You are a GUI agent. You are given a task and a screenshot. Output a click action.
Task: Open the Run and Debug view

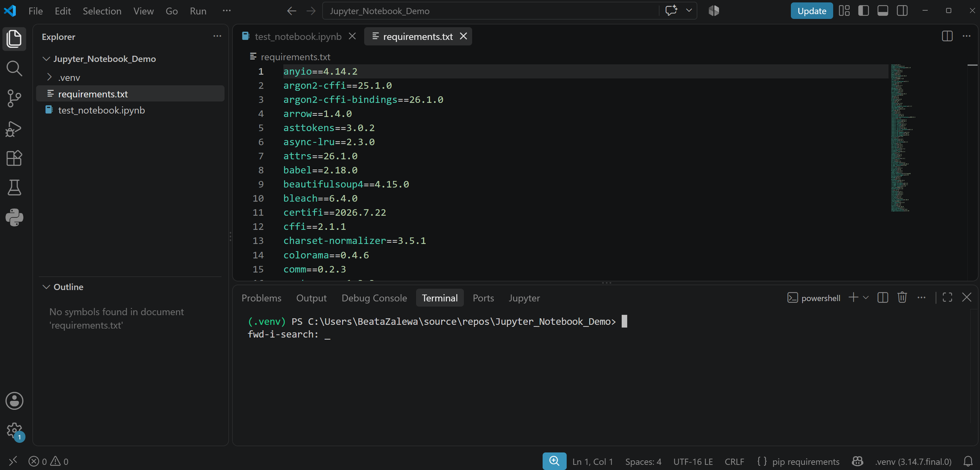click(x=14, y=129)
